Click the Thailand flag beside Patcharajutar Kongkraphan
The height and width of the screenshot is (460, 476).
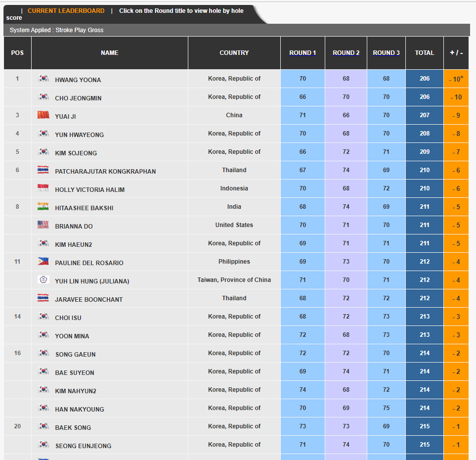tap(43, 170)
